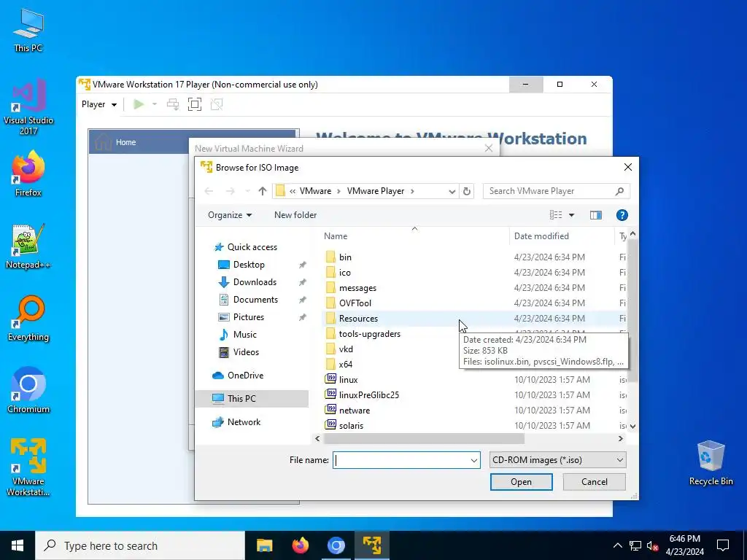Go to Downloads in navigation pane
747x560 pixels.
coord(255,282)
